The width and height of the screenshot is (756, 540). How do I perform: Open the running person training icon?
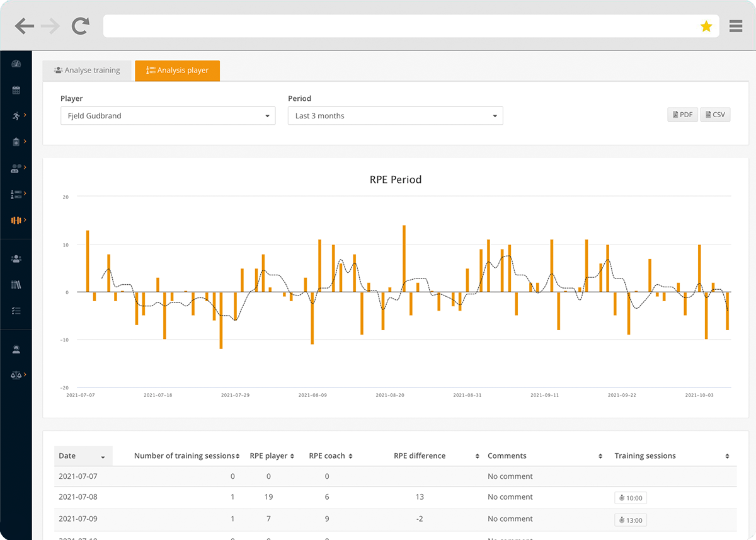coord(16,116)
